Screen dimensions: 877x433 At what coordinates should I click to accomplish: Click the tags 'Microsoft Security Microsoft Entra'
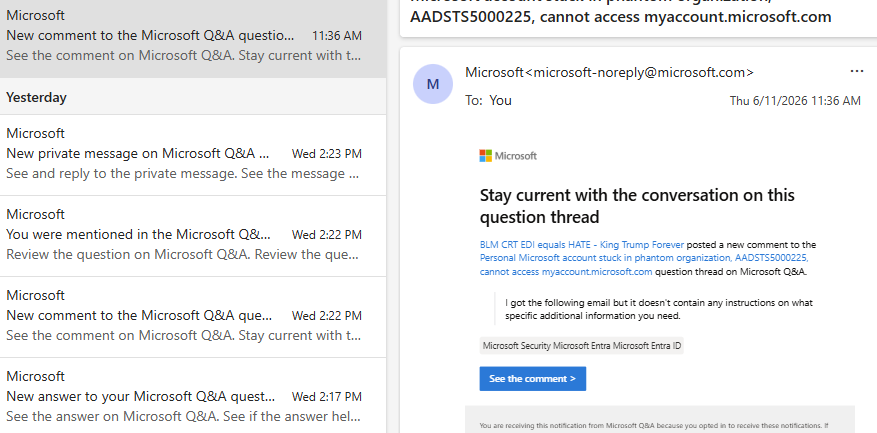pos(582,346)
